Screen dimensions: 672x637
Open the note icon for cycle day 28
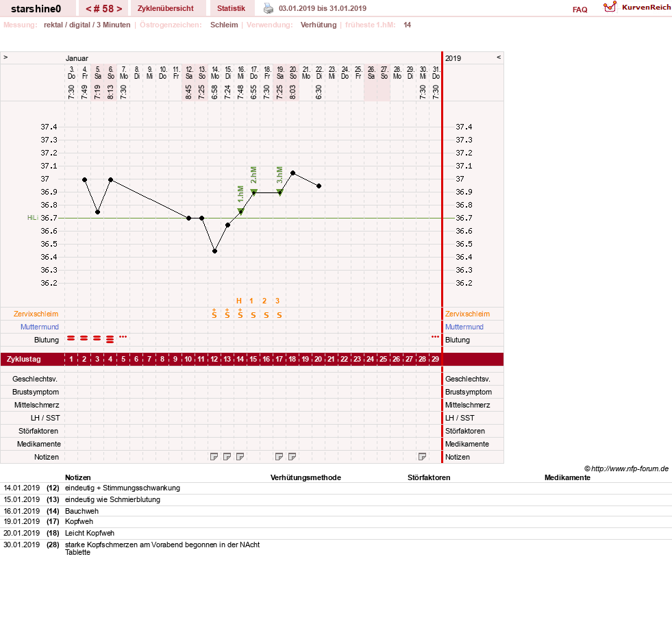tap(422, 457)
